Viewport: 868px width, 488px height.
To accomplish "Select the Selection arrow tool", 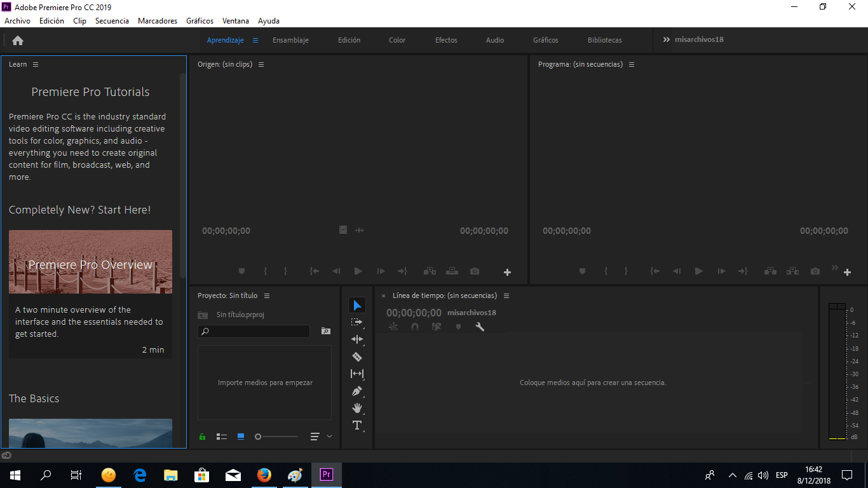I will [357, 306].
